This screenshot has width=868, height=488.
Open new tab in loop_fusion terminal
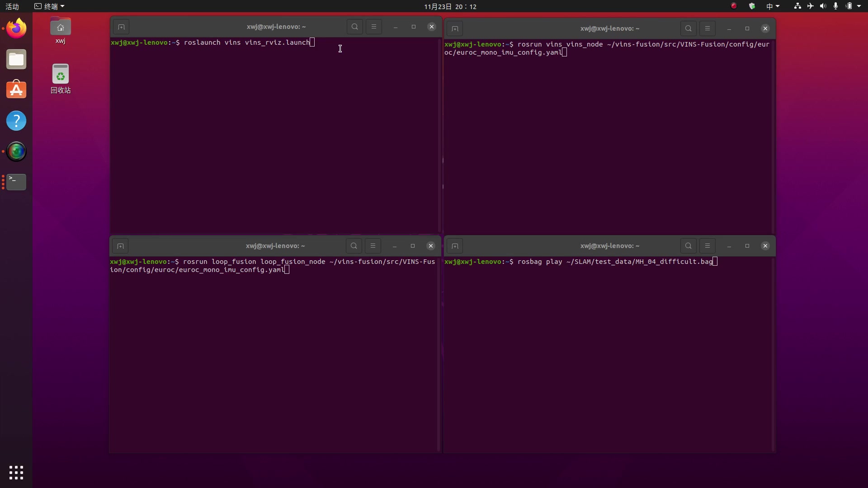pyautogui.click(x=120, y=246)
